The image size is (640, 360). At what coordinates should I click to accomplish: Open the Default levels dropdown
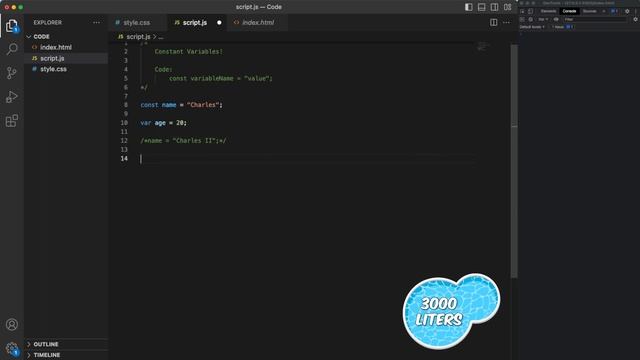tap(532, 27)
